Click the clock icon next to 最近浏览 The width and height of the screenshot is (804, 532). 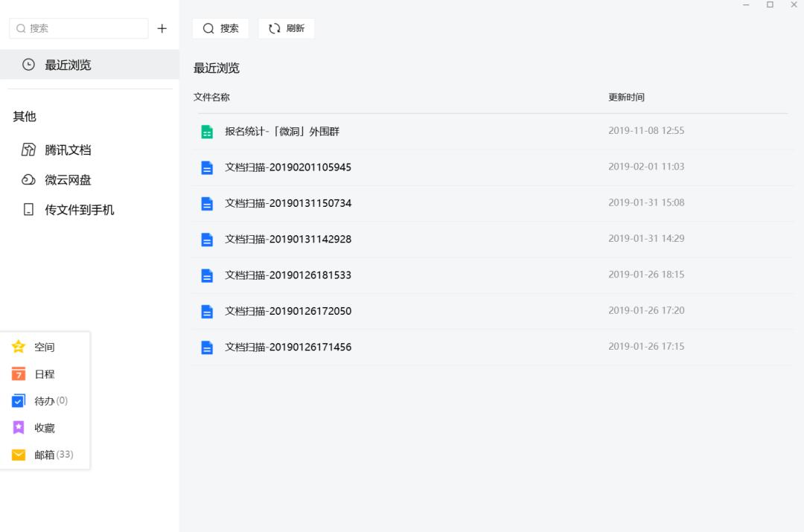[29, 65]
